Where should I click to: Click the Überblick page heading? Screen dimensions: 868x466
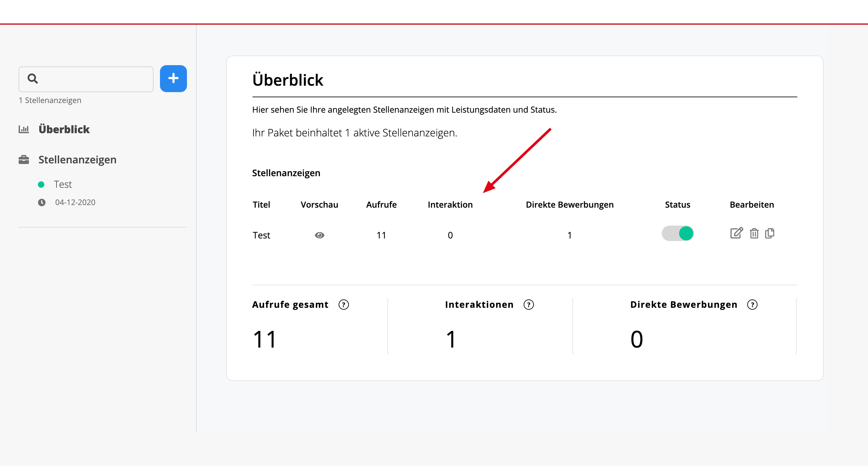tap(288, 80)
